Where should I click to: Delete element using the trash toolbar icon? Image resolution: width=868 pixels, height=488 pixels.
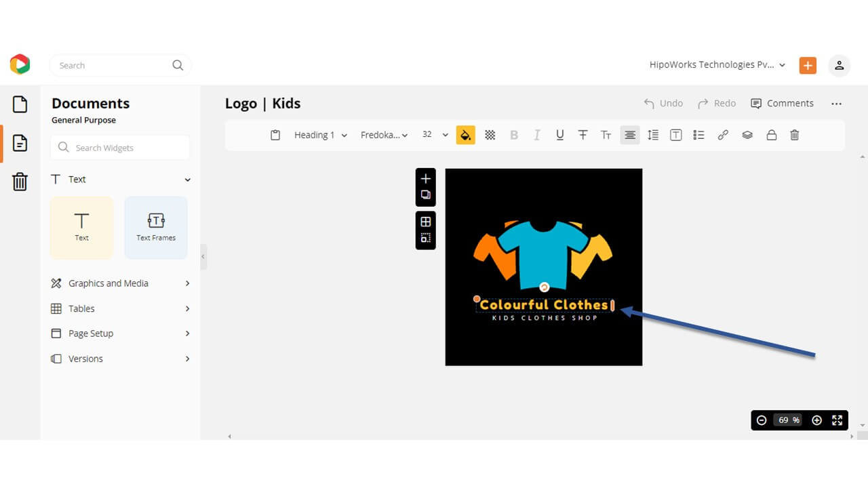pos(795,135)
